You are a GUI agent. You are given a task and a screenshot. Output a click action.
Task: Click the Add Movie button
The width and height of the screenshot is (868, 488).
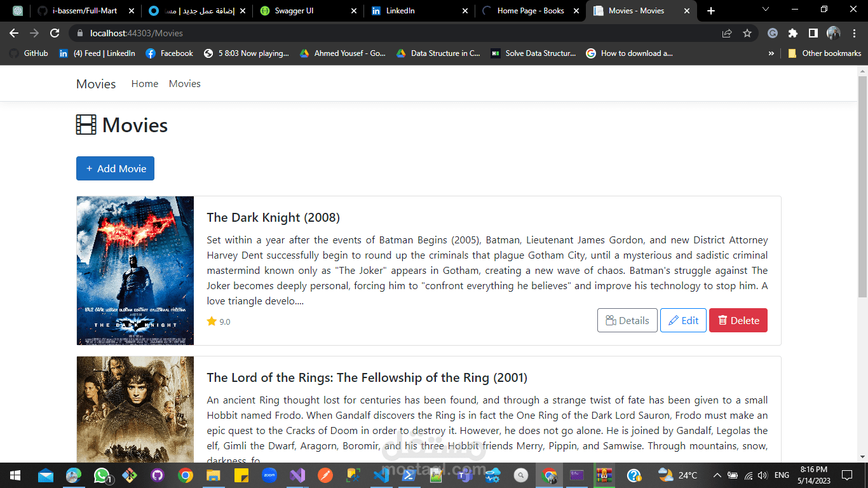115,168
